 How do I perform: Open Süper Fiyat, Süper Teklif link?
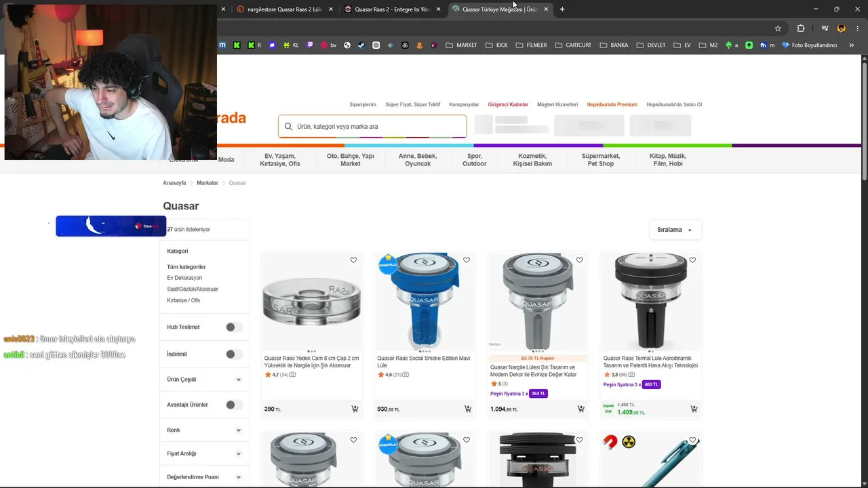click(413, 104)
